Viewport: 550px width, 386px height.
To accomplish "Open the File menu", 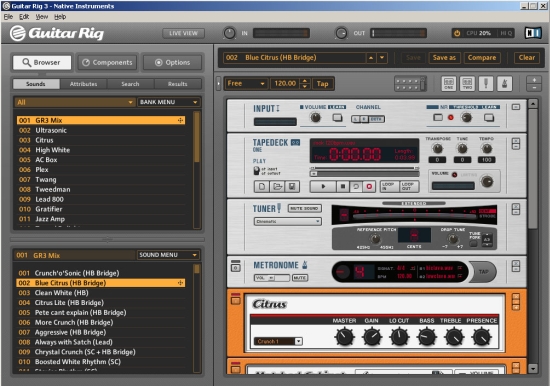I will pos(8,16).
